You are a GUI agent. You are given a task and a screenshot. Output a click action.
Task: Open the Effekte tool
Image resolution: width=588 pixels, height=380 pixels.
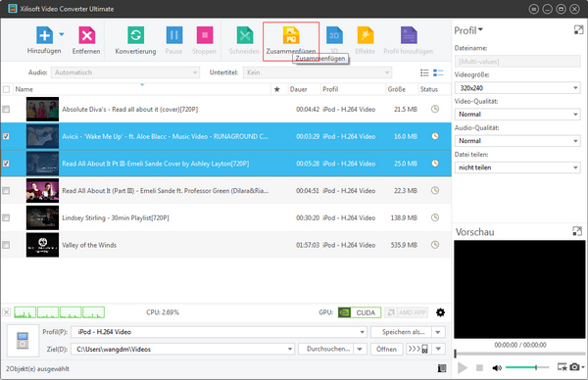tap(366, 35)
